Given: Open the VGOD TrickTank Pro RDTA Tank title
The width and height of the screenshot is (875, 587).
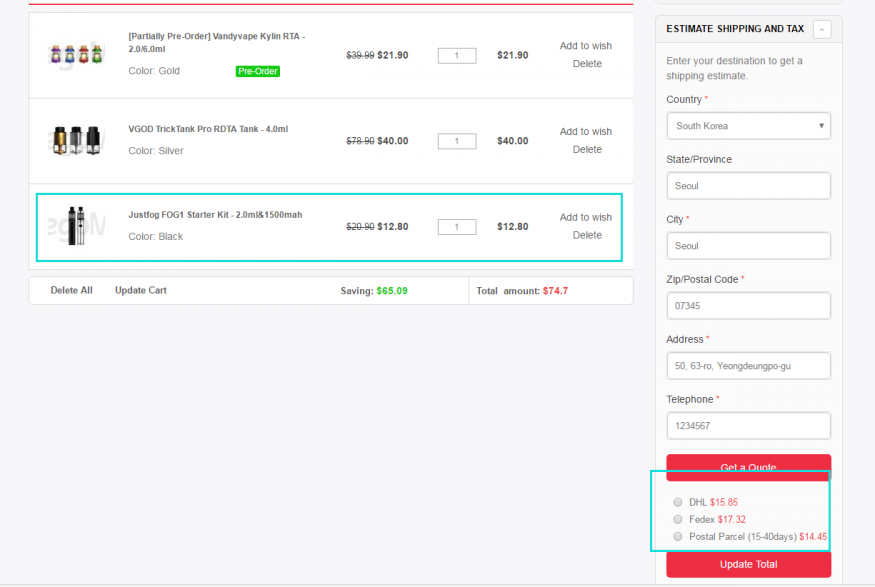Looking at the screenshot, I should (208, 129).
